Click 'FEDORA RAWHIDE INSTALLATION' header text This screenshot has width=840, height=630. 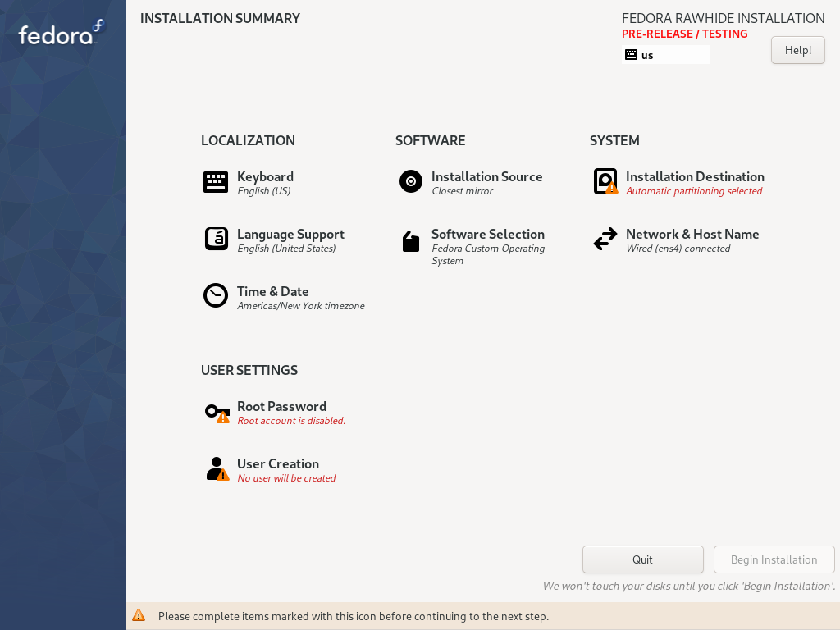[724, 18]
